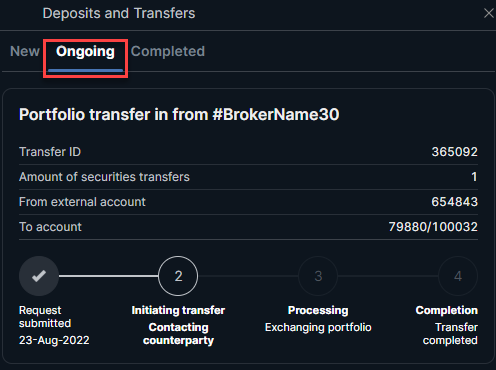The width and height of the screenshot is (496, 370).
Task: Click the step 2 circle icon
Action: tap(178, 276)
